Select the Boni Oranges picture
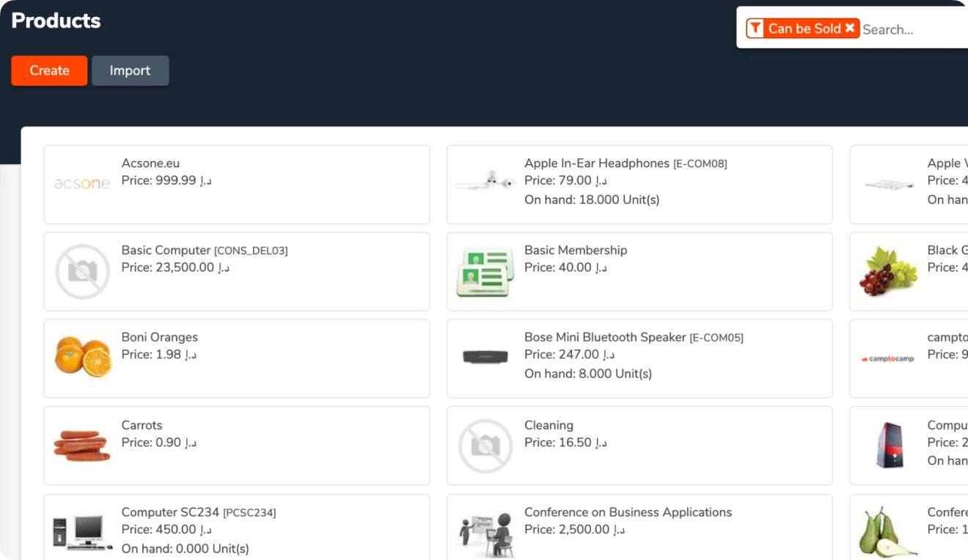968x560 pixels. pos(82,357)
